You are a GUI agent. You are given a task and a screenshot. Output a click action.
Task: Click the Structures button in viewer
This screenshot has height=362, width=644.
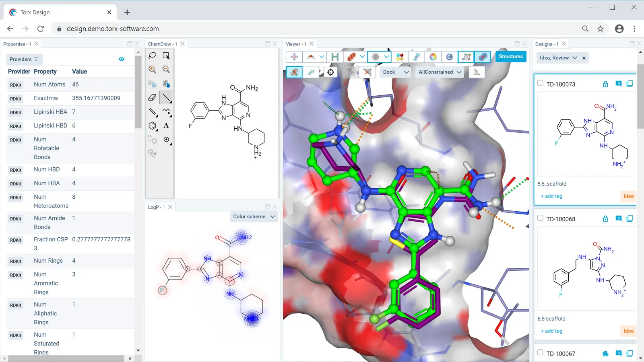click(x=510, y=57)
